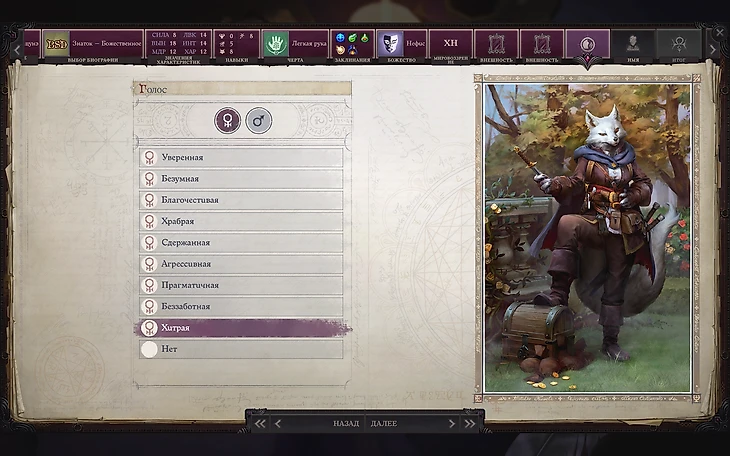Select Нет for no voice

point(241,349)
